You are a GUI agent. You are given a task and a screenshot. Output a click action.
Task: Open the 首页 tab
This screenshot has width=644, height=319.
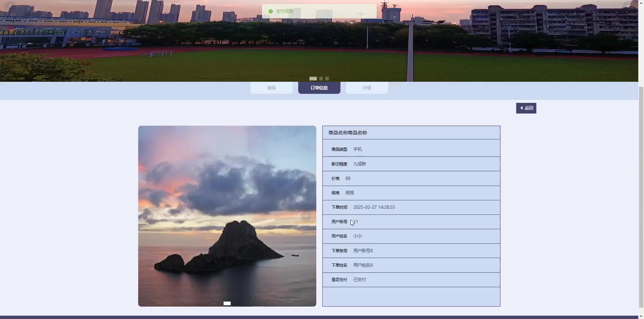click(x=271, y=88)
